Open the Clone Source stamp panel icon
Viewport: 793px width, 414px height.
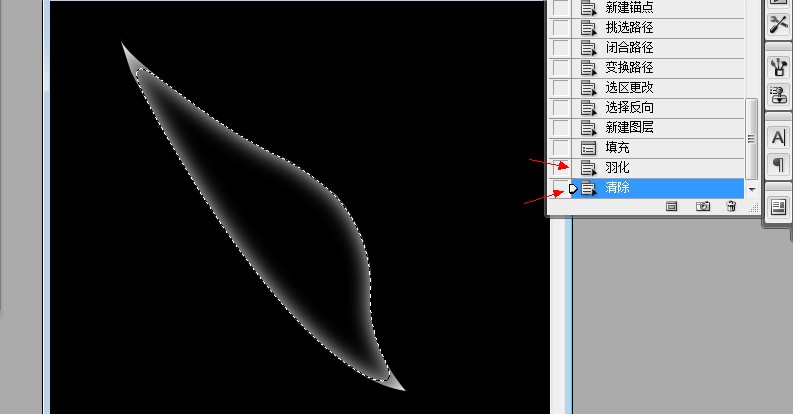click(x=779, y=95)
